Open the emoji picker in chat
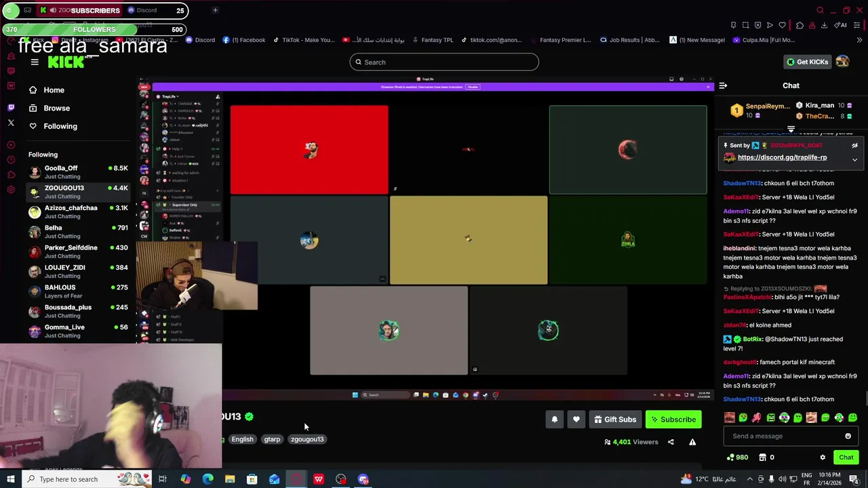 (848, 436)
